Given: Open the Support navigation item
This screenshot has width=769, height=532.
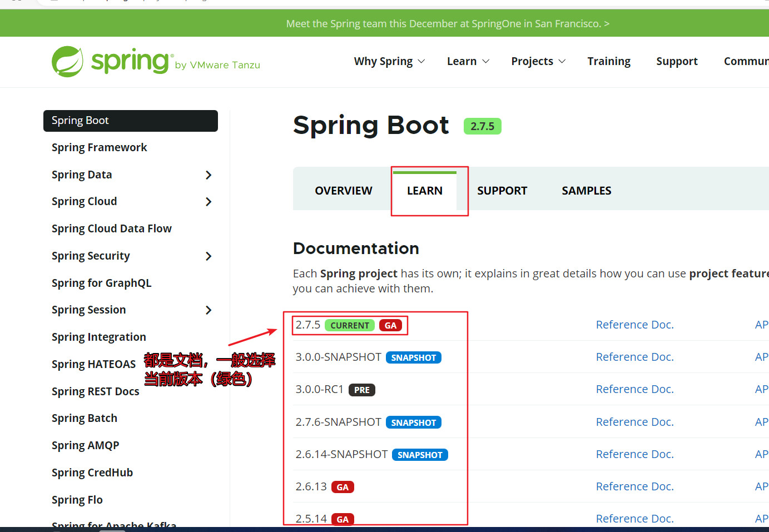Looking at the screenshot, I should point(677,61).
